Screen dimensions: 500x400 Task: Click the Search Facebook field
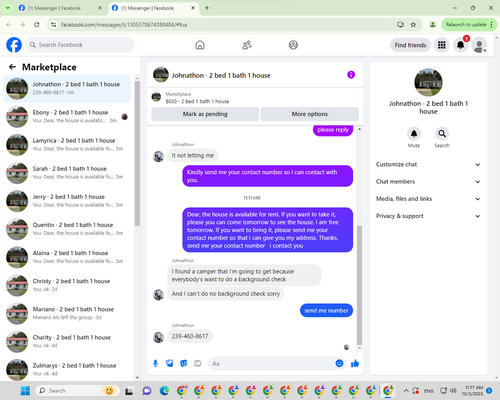click(80, 45)
